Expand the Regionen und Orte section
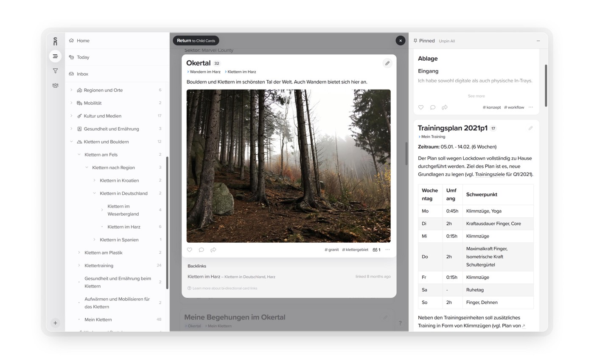The height and width of the screenshot is (364, 594). 70,90
